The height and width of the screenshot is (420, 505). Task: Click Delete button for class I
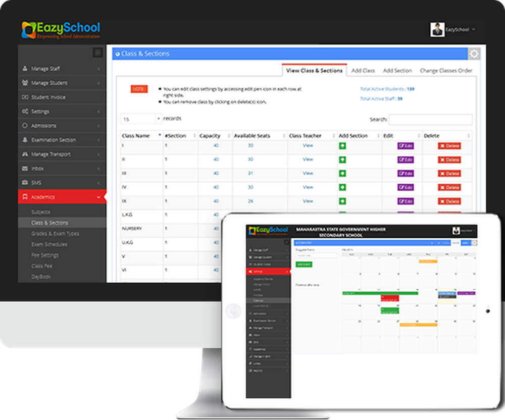[449, 146]
